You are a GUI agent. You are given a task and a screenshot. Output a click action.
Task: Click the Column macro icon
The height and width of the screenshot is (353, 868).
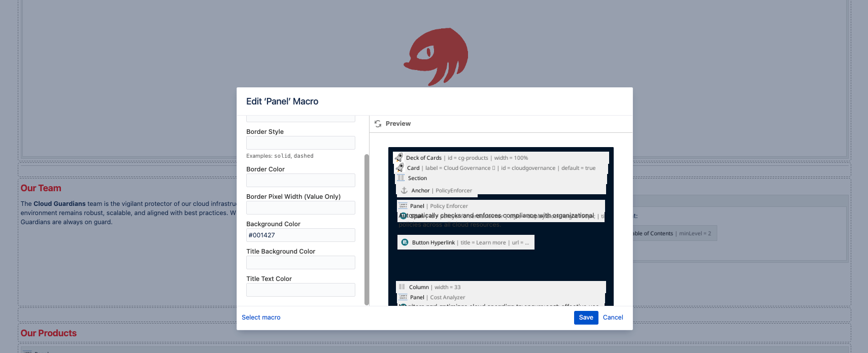(402, 287)
